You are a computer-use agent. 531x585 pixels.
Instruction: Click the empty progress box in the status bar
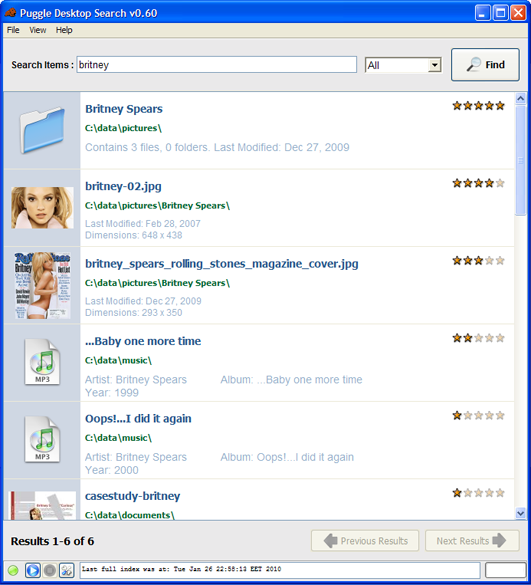505,570
